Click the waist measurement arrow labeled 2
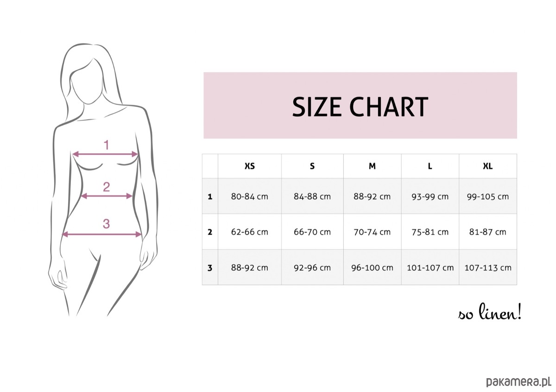The height and width of the screenshot is (392, 556). tap(107, 196)
